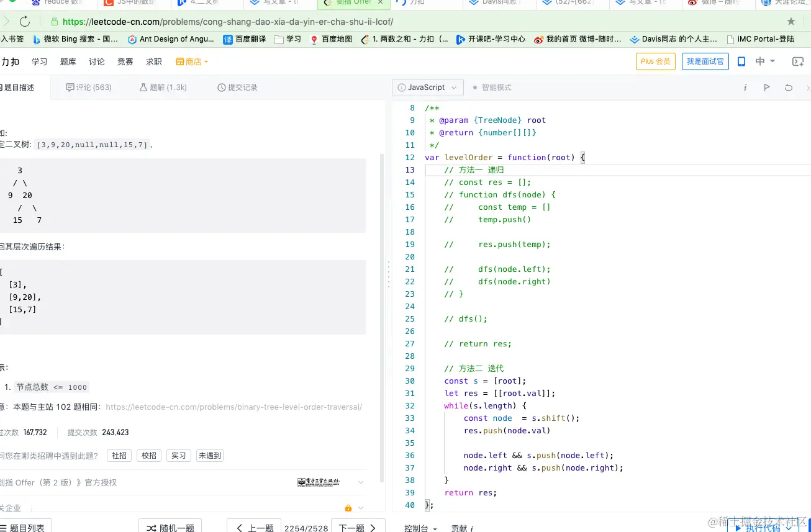Toggle the 智能模式 editor mode
811x532 pixels.
click(x=492, y=88)
